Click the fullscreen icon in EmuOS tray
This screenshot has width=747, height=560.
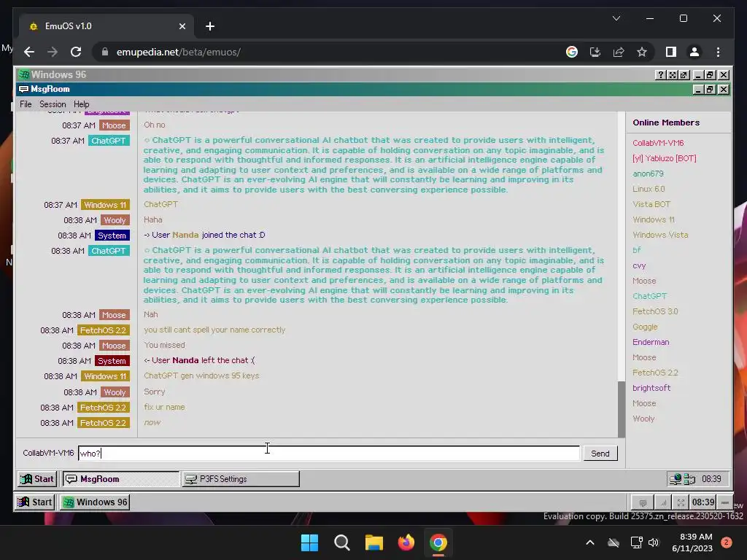681,502
